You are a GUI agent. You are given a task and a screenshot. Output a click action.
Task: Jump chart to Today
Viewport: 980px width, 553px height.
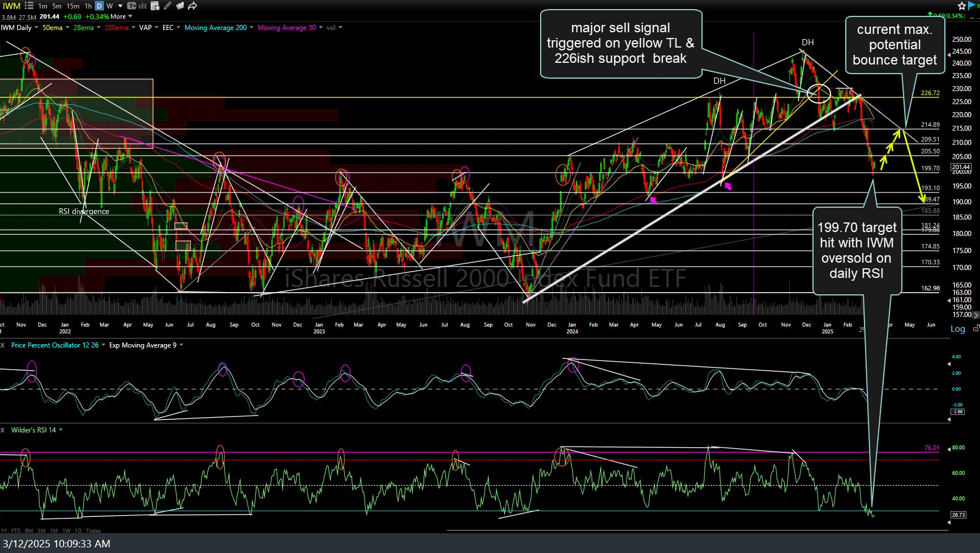tap(93, 530)
